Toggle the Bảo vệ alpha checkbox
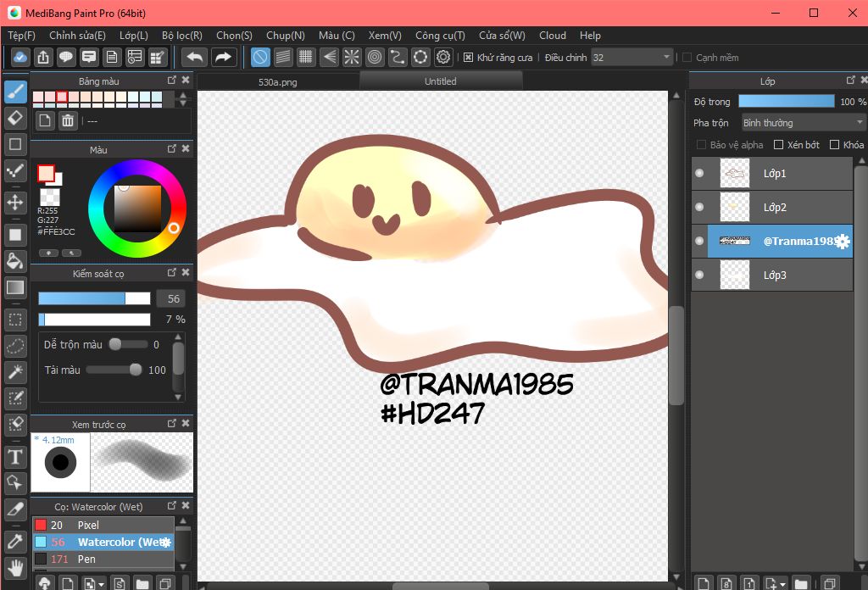This screenshot has width=868, height=590. [x=701, y=144]
